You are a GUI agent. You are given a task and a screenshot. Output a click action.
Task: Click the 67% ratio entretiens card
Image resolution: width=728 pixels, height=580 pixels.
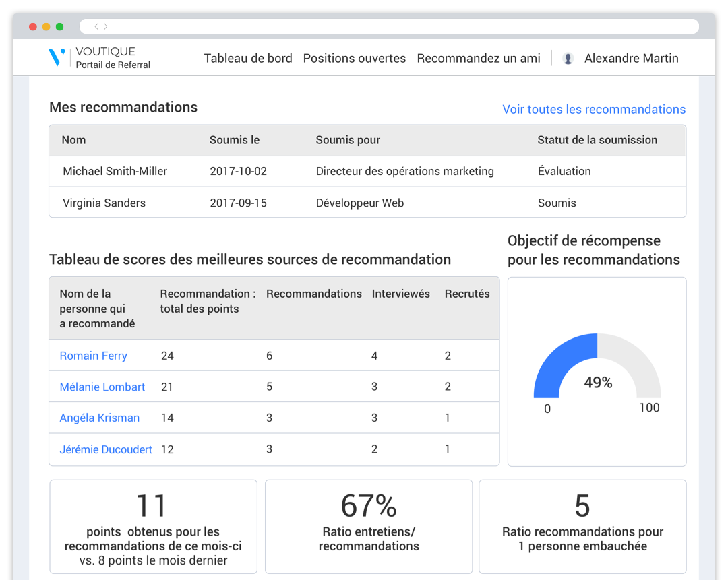coord(369,527)
